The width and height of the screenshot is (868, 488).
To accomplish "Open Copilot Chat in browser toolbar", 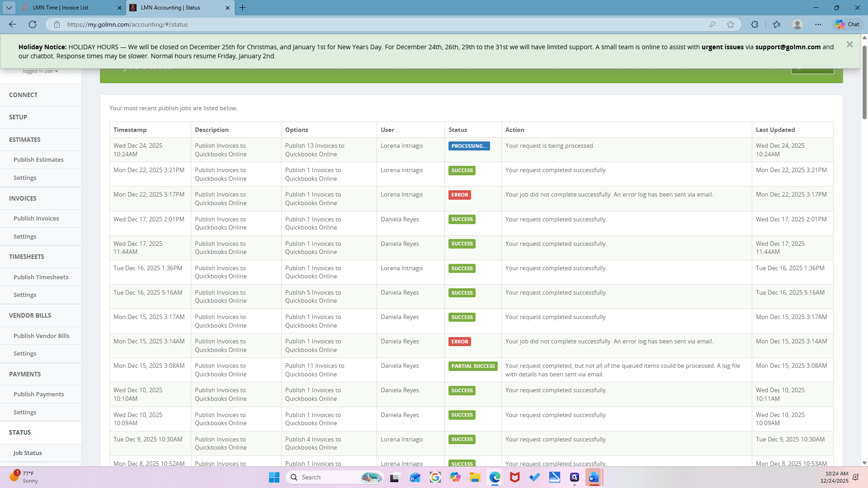I will point(848,24).
